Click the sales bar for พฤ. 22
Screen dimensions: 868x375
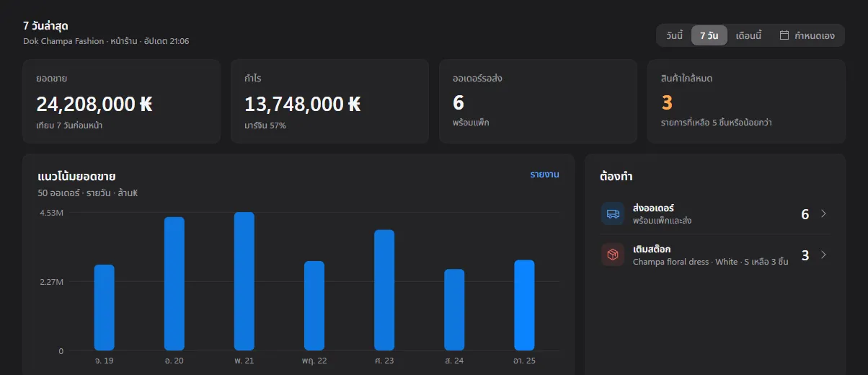[314, 306]
